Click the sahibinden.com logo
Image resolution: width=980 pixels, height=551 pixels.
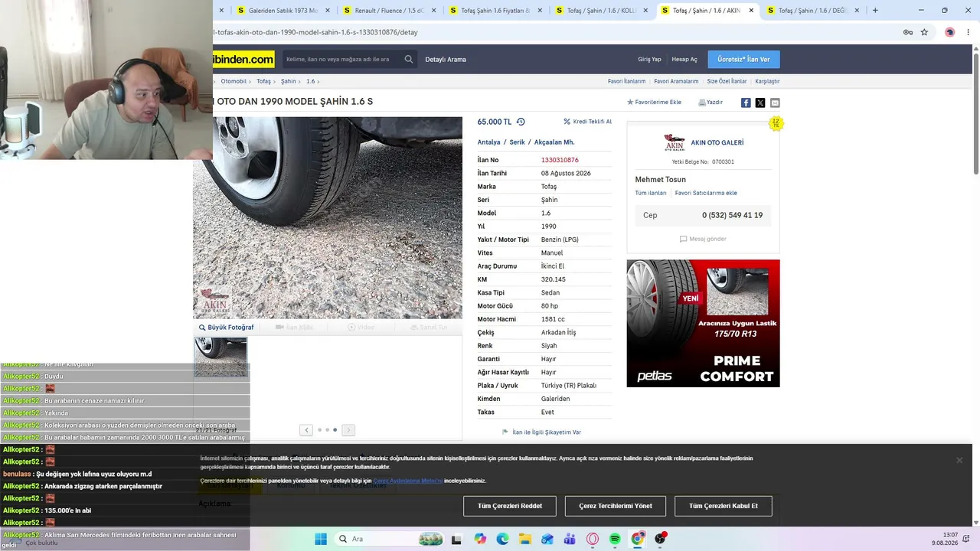(x=243, y=59)
